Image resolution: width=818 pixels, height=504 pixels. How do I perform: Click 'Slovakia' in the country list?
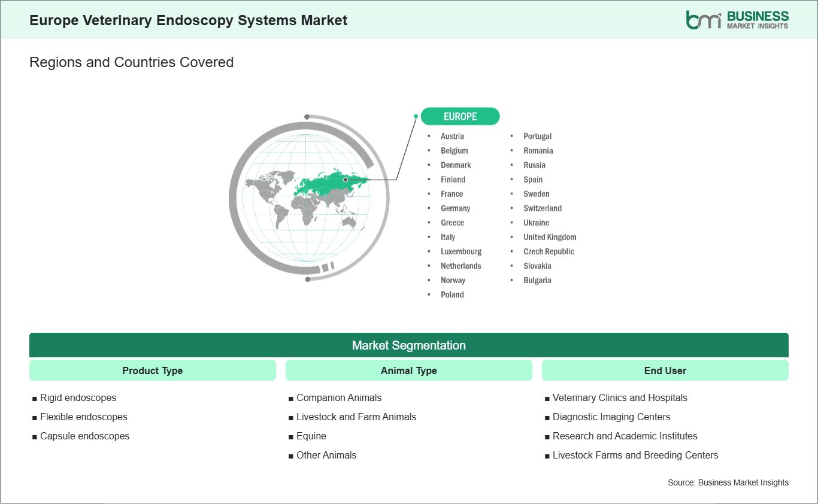pyautogui.click(x=537, y=266)
